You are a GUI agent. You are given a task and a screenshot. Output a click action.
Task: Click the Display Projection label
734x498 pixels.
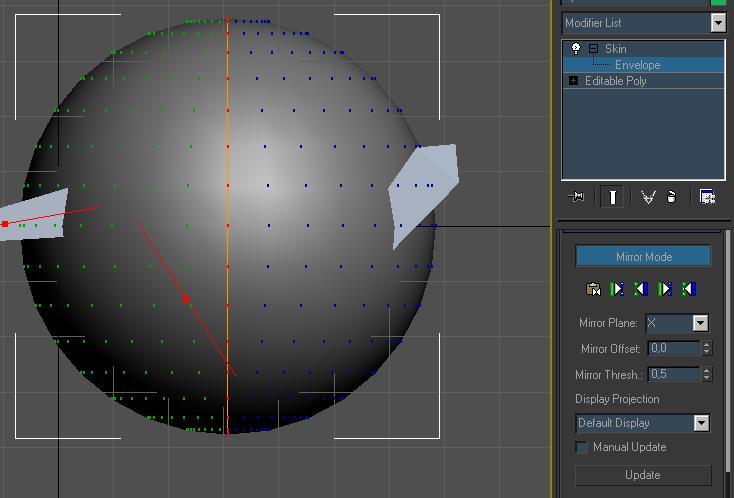click(617, 399)
